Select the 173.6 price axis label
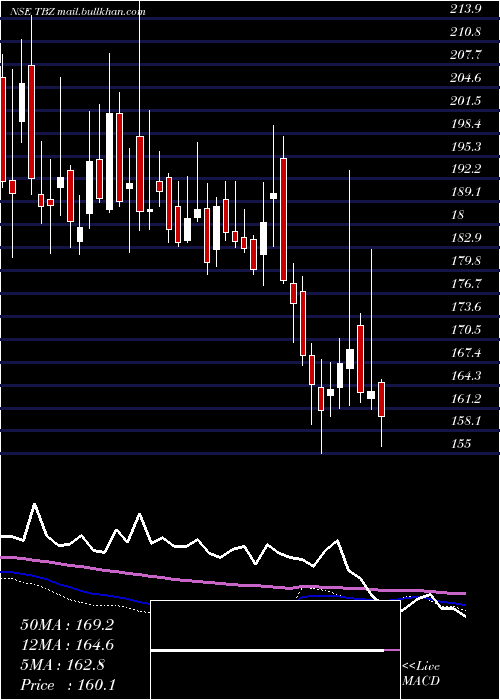Screen dimensions: 500x700 tap(466, 306)
